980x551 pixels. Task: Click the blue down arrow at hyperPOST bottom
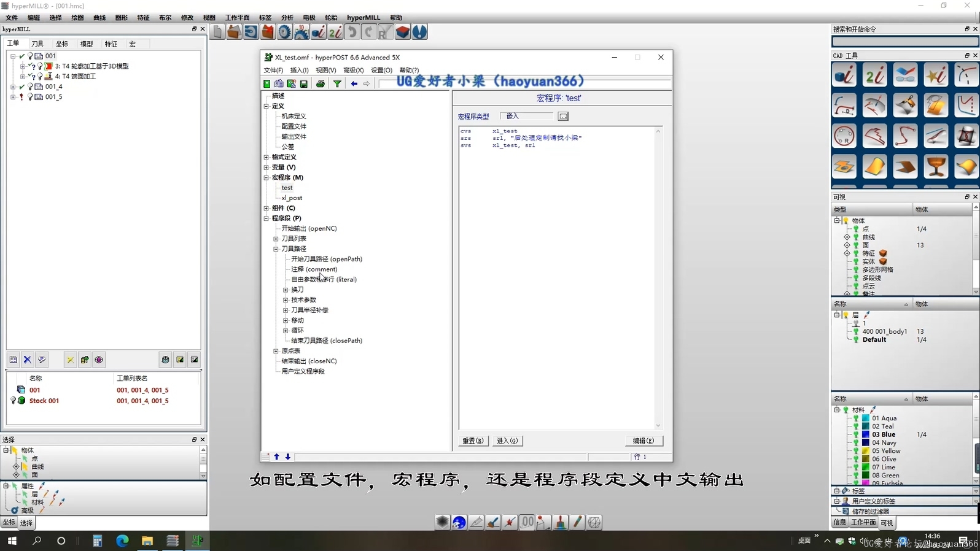pos(288,457)
